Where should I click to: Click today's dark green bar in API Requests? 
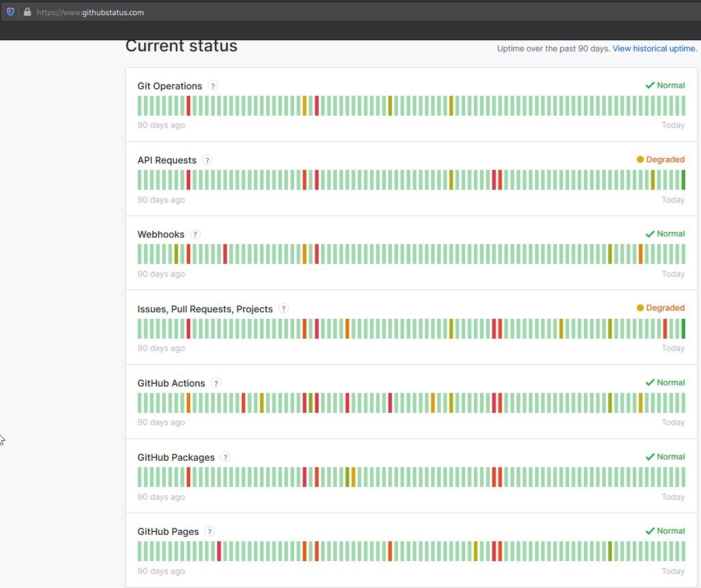click(x=683, y=180)
